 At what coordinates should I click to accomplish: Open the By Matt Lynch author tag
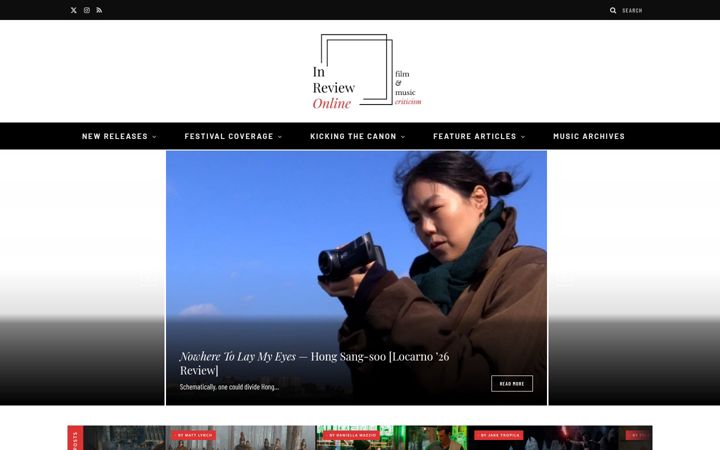pyautogui.click(x=194, y=435)
